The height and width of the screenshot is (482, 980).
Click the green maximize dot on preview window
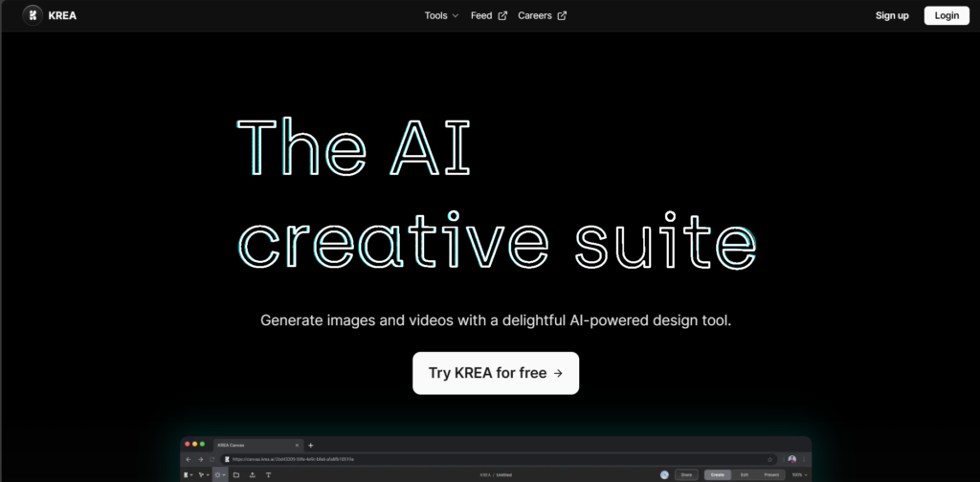pos(202,444)
